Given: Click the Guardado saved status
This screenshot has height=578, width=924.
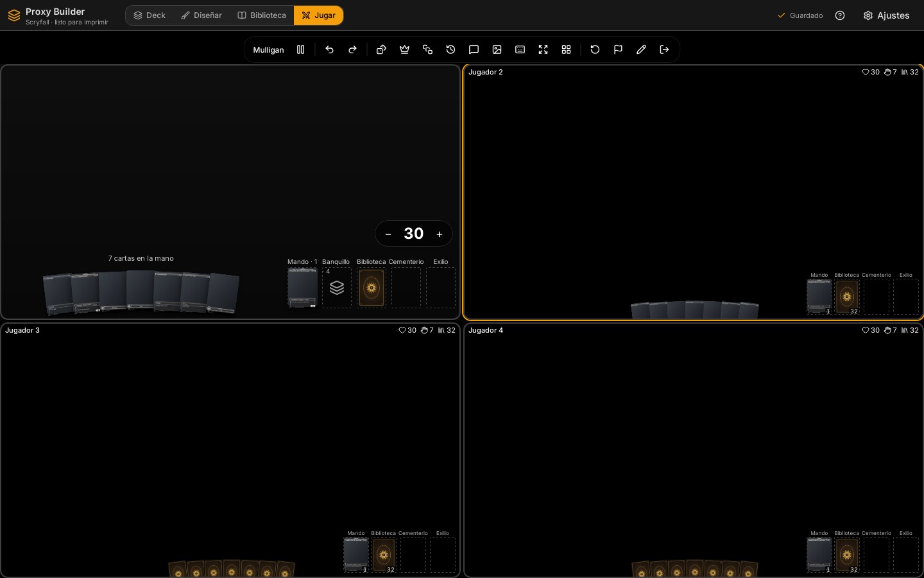Looking at the screenshot, I should point(800,15).
